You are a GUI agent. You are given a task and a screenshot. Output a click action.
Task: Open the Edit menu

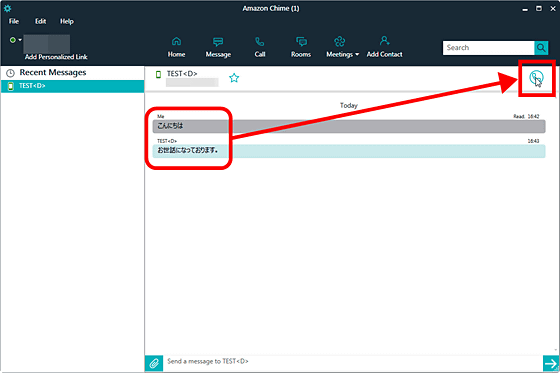click(x=40, y=21)
